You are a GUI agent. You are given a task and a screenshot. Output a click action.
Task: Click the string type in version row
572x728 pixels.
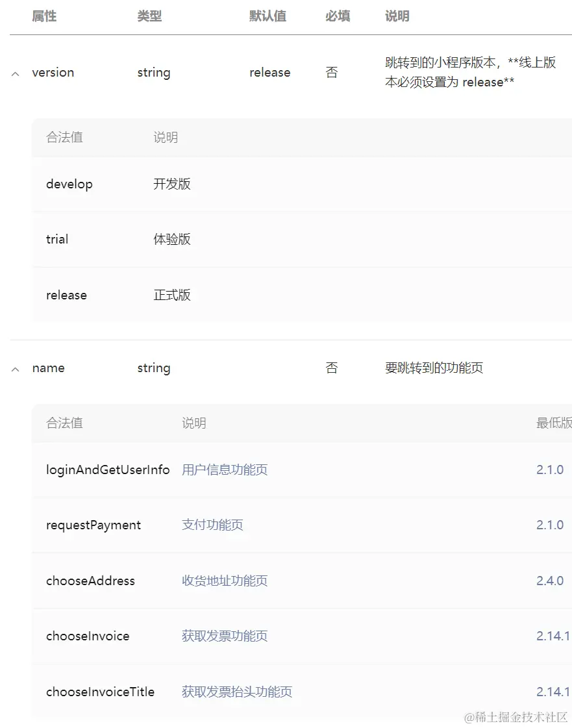point(154,73)
